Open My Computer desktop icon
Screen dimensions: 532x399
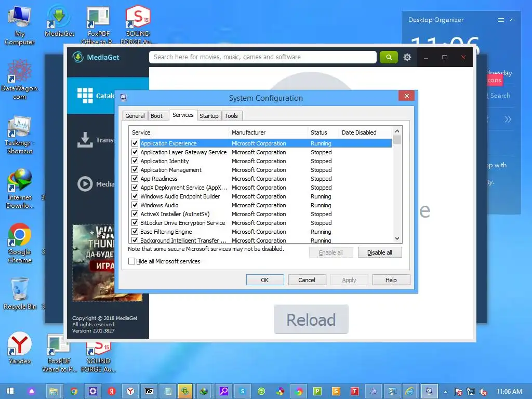pyautogui.click(x=19, y=25)
